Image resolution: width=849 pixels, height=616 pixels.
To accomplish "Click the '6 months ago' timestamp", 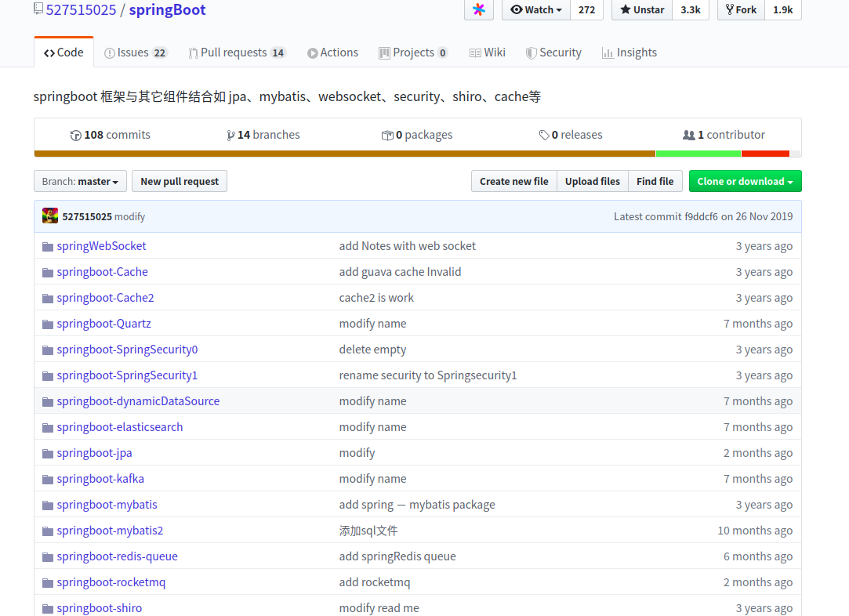I will click(x=758, y=556).
